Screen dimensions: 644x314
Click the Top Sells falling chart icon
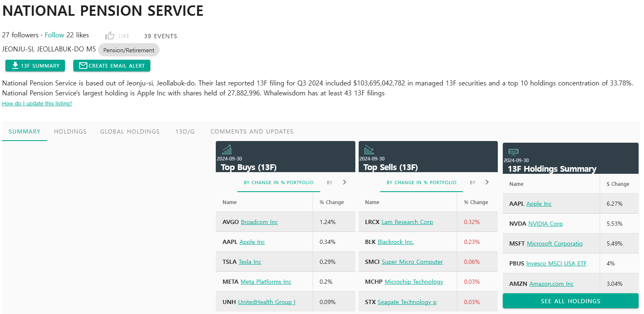(369, 150)
